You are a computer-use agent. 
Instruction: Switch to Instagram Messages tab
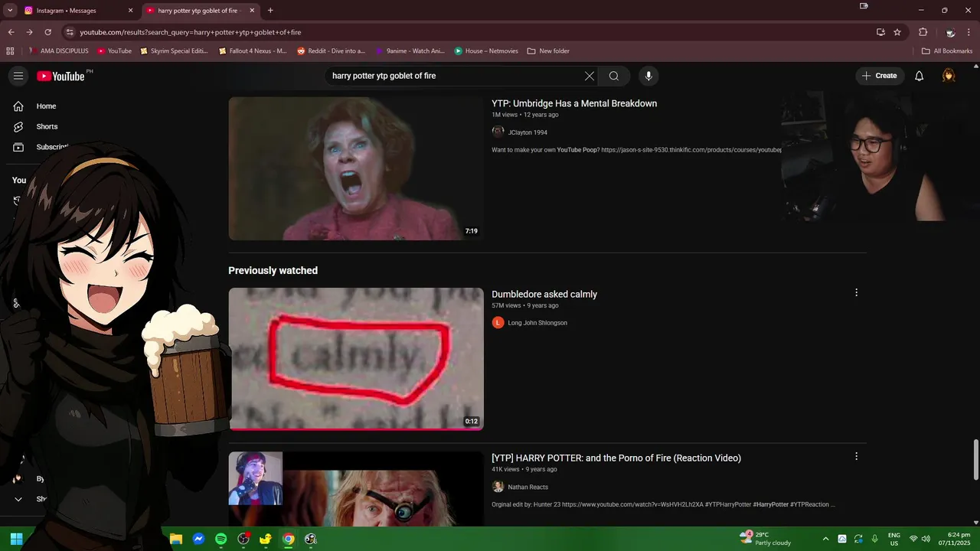pyautogui.click(x=75, y=11)
